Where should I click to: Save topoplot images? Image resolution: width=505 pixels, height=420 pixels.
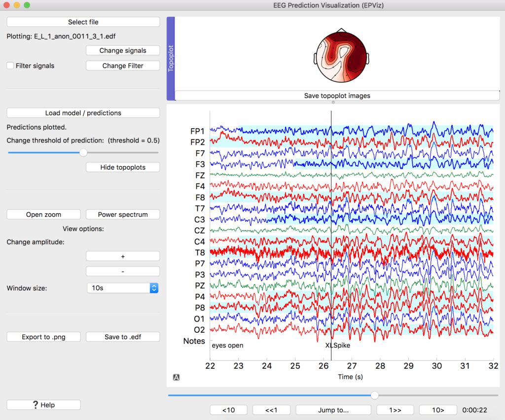[337, 96]
